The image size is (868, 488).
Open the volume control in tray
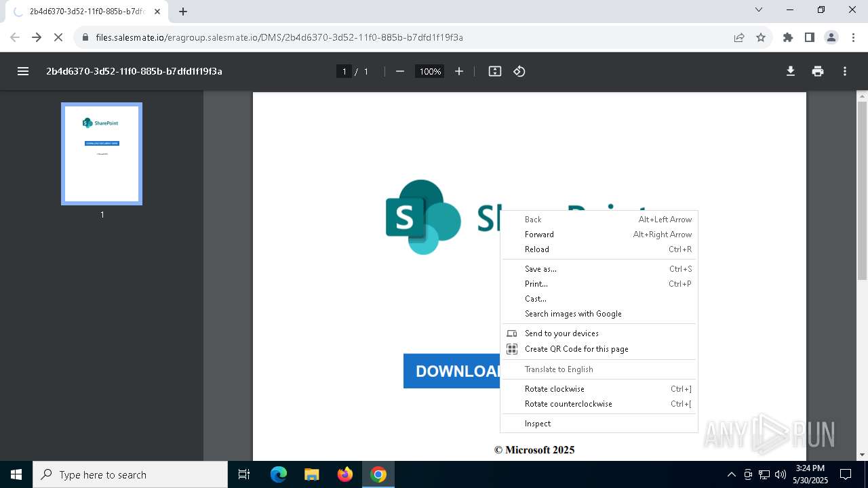[781, 474]
